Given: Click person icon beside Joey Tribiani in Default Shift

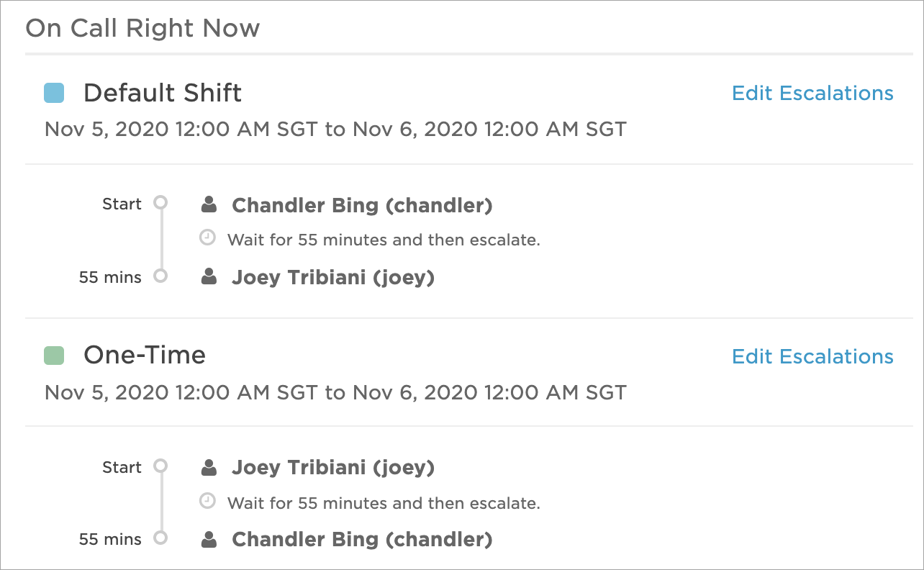Looking at the screenshot, I should 209,277.
